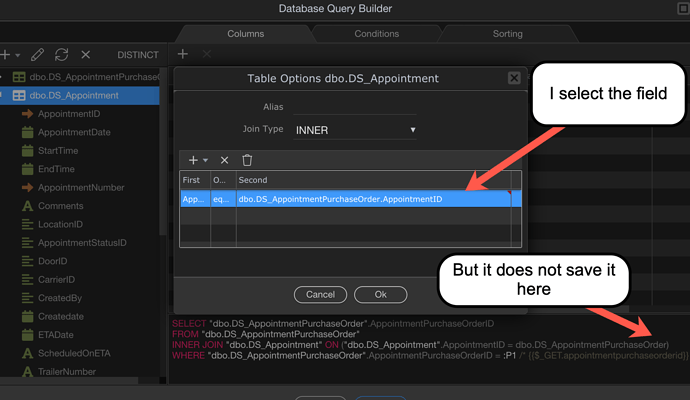Click the plus icon under the Columns tab
This screenshot has height=400, width=690.
182,54
